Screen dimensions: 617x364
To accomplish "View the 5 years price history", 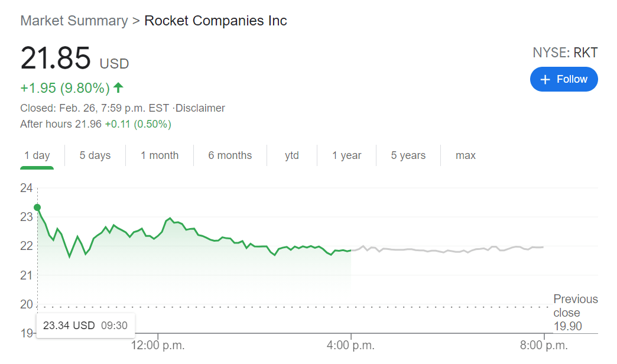I will (408, 155).
